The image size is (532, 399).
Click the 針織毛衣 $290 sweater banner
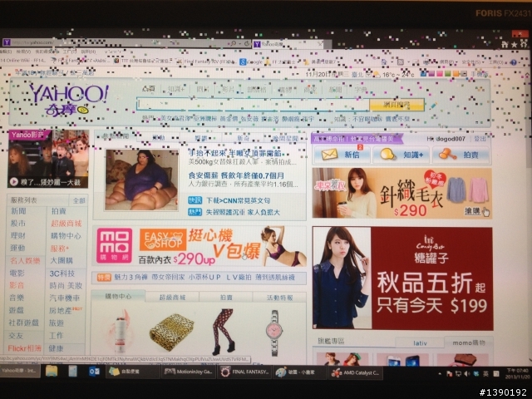[x=401, y=193]
